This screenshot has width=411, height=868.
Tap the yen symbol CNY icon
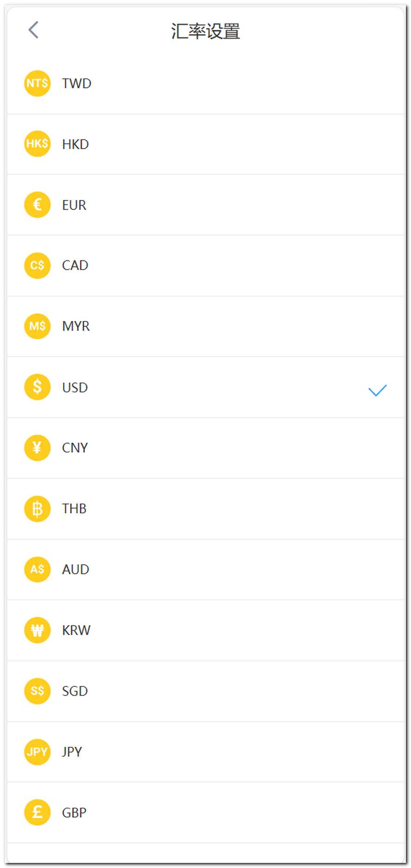click(x=37, y=448)
